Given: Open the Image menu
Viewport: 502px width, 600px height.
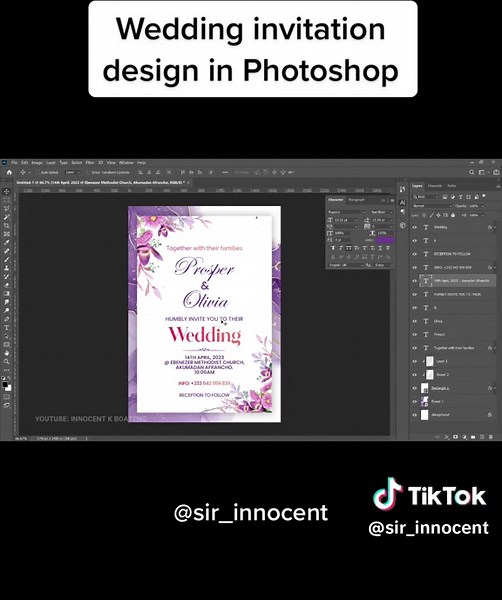Looking at the screenshot, I should pos(37,163).
